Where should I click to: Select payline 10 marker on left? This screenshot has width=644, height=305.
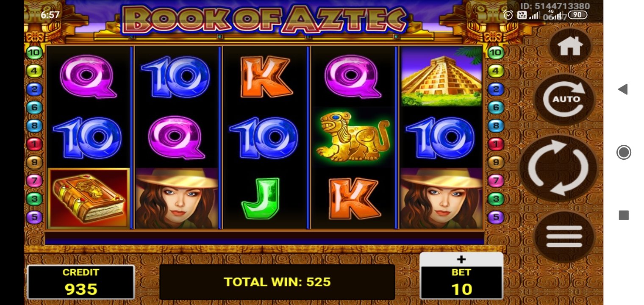coord(35,53)
